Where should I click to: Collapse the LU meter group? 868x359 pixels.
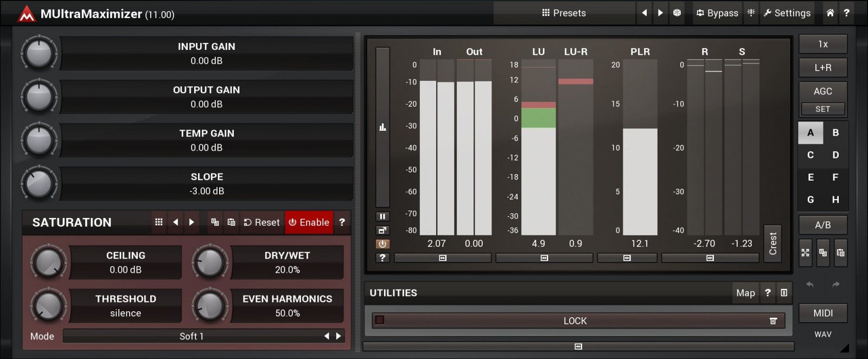click(544, 258)
